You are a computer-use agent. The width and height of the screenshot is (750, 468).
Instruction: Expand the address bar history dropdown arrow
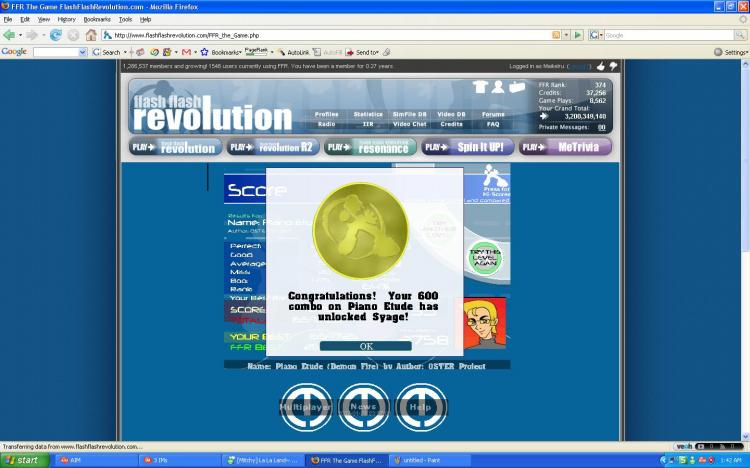[566, 35]
